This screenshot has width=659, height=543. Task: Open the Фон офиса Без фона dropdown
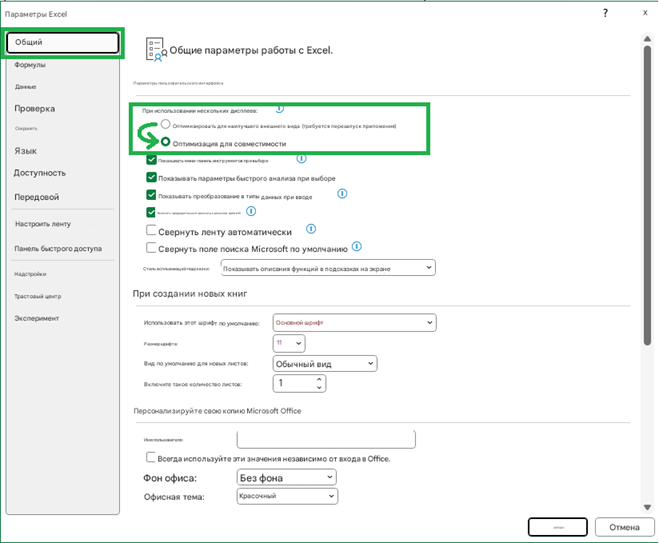pyautogui.click(x=286, y=477)
